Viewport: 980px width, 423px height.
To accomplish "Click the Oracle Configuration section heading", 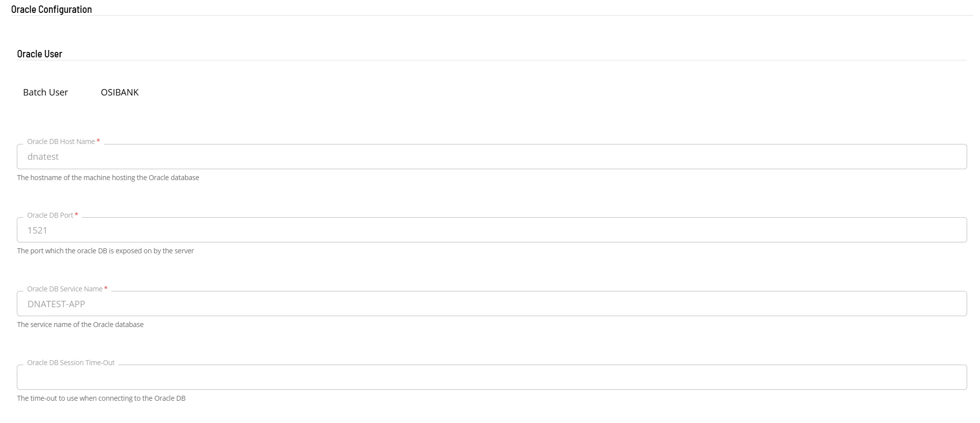I will click(51, 9).
